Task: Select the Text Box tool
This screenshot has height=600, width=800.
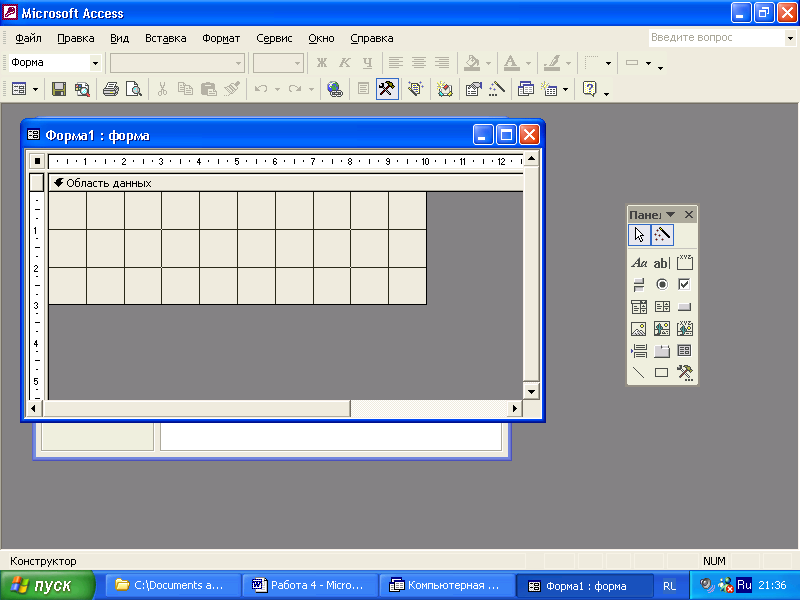Action: (x=662, y=263)
